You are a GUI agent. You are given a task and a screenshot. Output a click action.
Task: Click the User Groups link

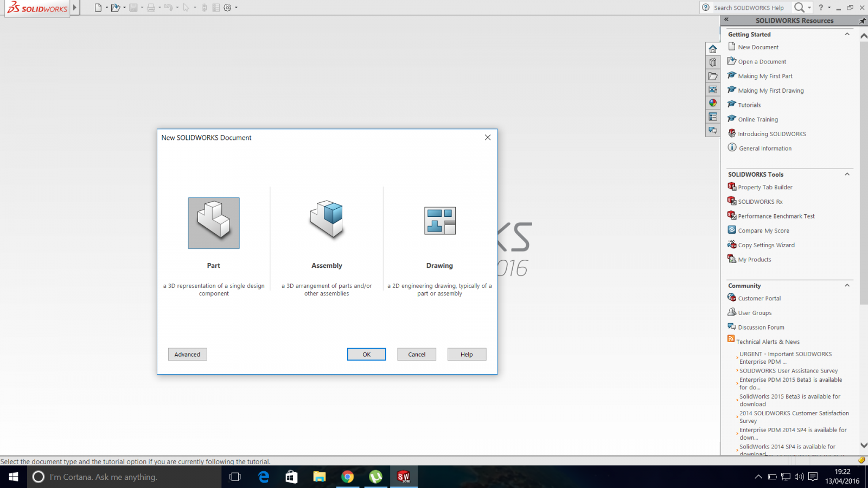point(755,313)
